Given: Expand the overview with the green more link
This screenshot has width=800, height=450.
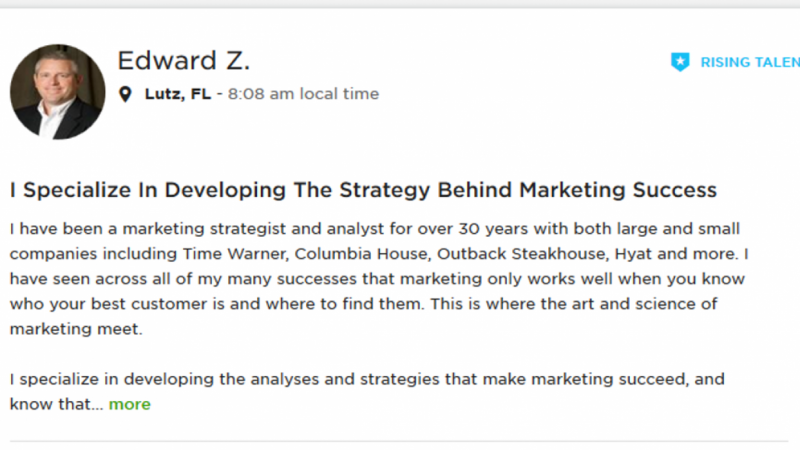Looking at the screenshot, I should (130, 405).
